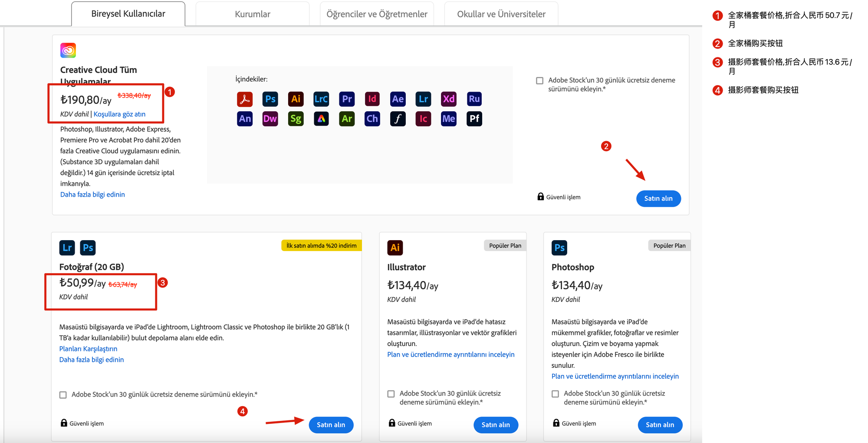
Task: Click the lock icon in Creative Cloud card
Action: (x=540, y=196)
